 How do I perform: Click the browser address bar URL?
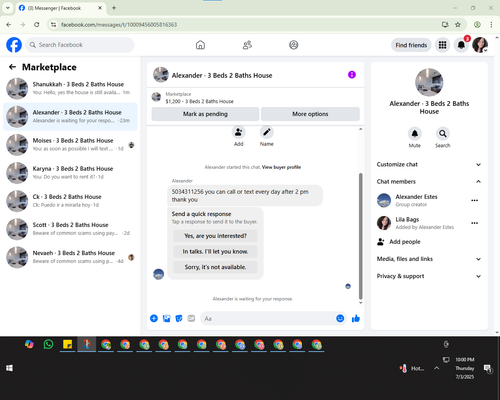pyautogui.click(x=119, y=25)
